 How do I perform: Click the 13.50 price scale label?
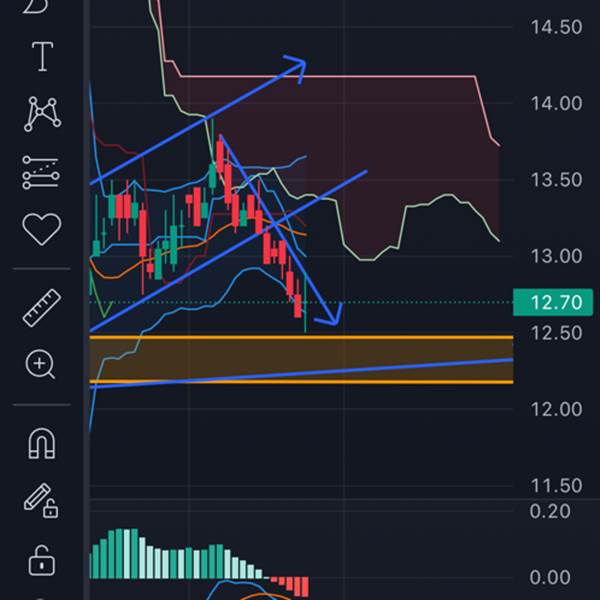(x=556, y=180)
